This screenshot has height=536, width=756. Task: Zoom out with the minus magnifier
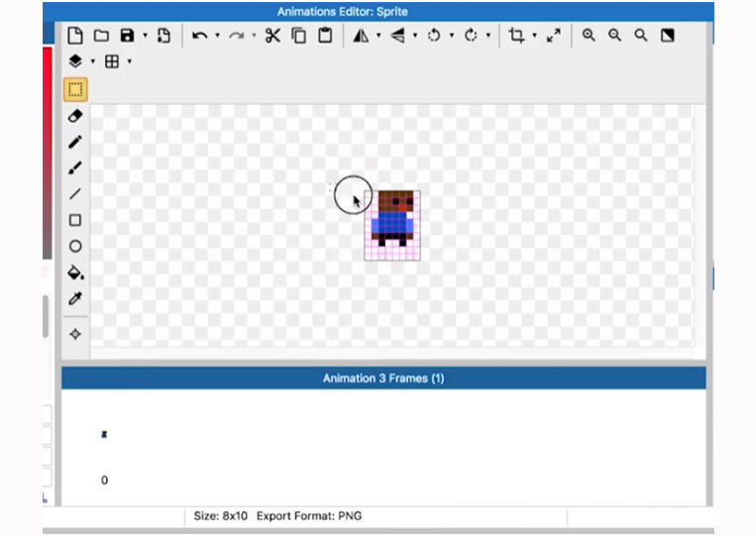(614, 36)
